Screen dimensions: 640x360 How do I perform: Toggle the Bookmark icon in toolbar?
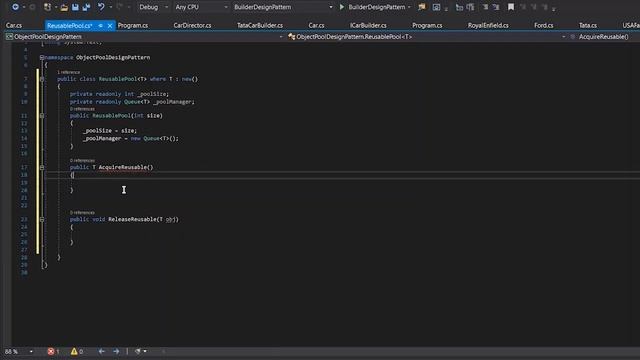(x=511, y=7)
